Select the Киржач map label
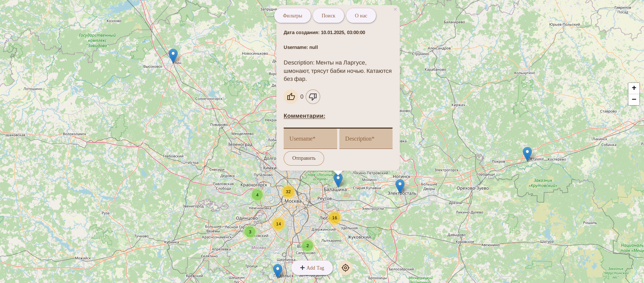 [458, 105]
